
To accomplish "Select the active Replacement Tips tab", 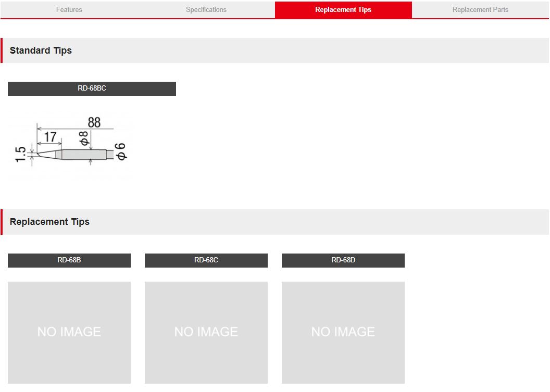I will click(x=343, y=10).
